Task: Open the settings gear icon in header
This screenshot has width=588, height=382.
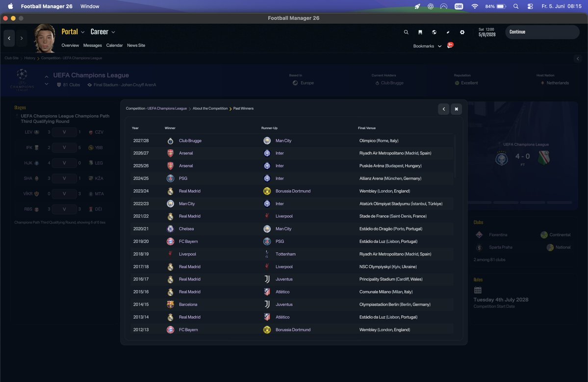Action: click(462, 32)
